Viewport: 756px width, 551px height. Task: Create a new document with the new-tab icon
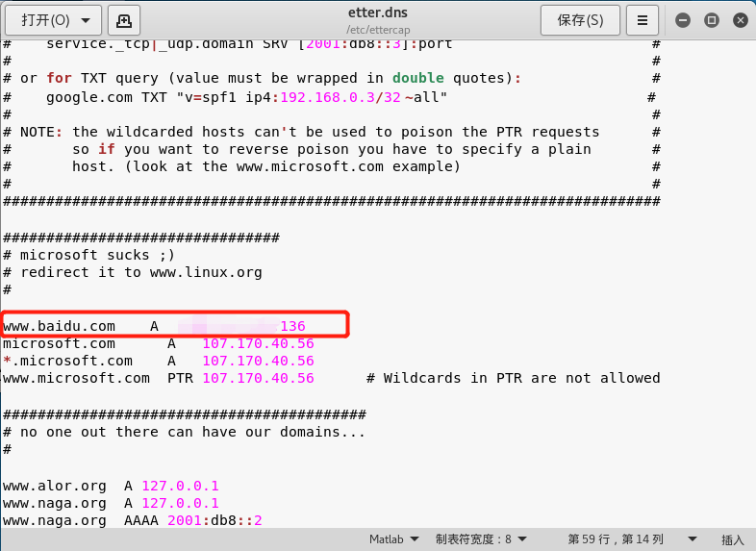124,20
